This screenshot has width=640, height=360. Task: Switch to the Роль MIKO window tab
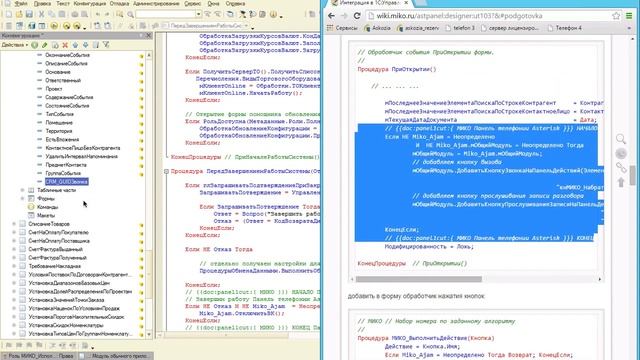click(38, 356)
